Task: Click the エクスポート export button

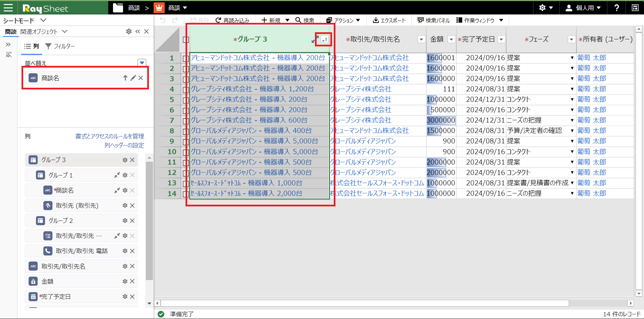Action: 389,20
